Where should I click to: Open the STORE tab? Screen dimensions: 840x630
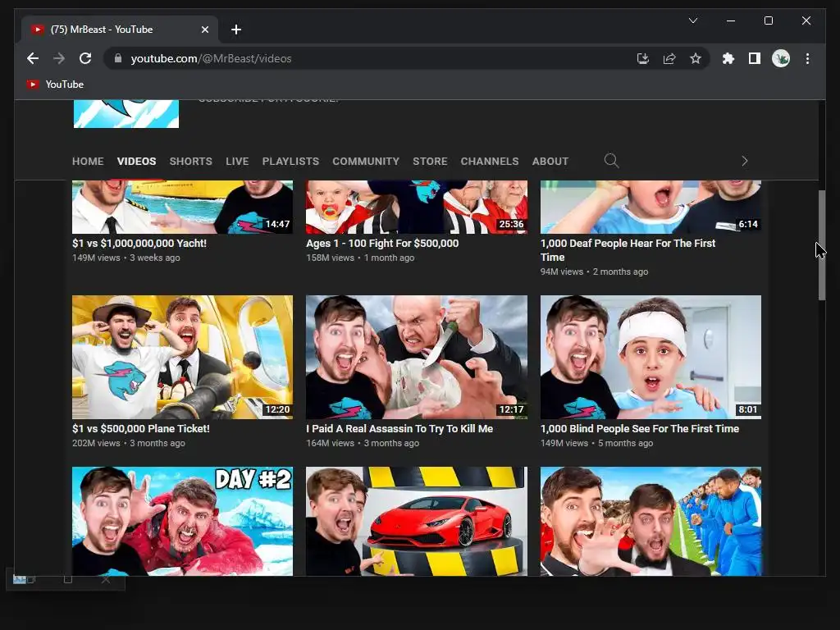430,162
